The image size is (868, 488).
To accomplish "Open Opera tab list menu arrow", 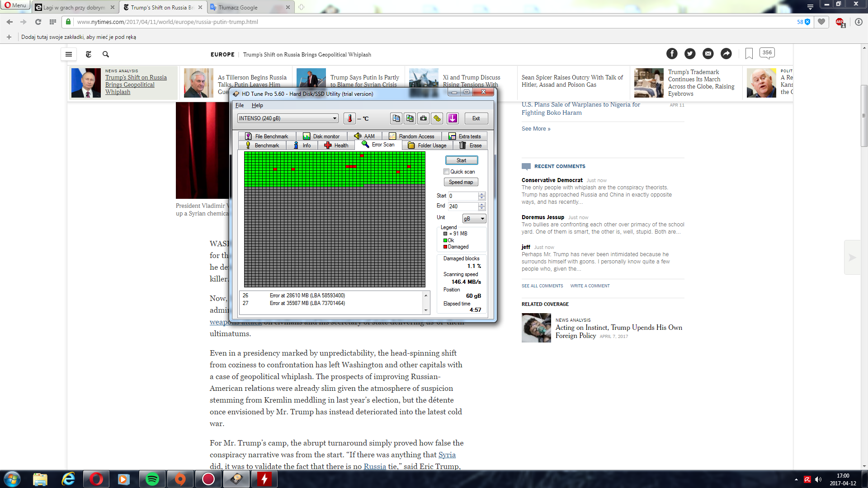I will [810, 7].
